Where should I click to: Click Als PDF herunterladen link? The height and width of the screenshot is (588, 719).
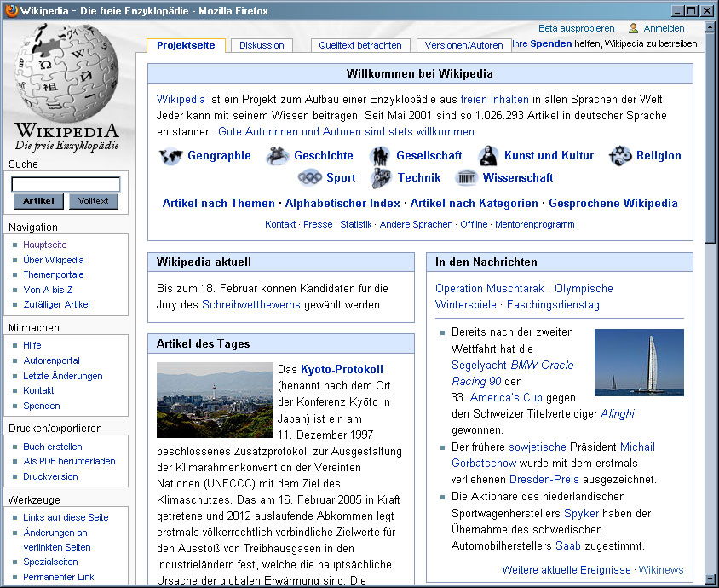tap(69, 461)
